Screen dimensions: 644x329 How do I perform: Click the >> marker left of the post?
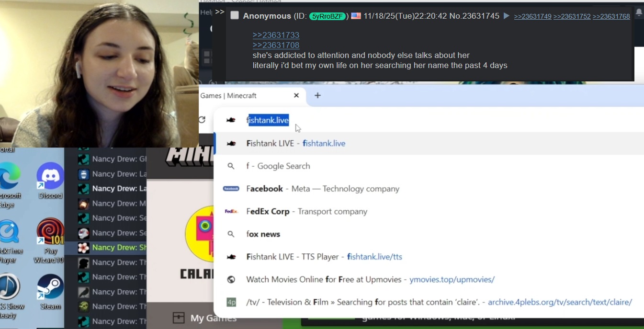coord(220,11)
